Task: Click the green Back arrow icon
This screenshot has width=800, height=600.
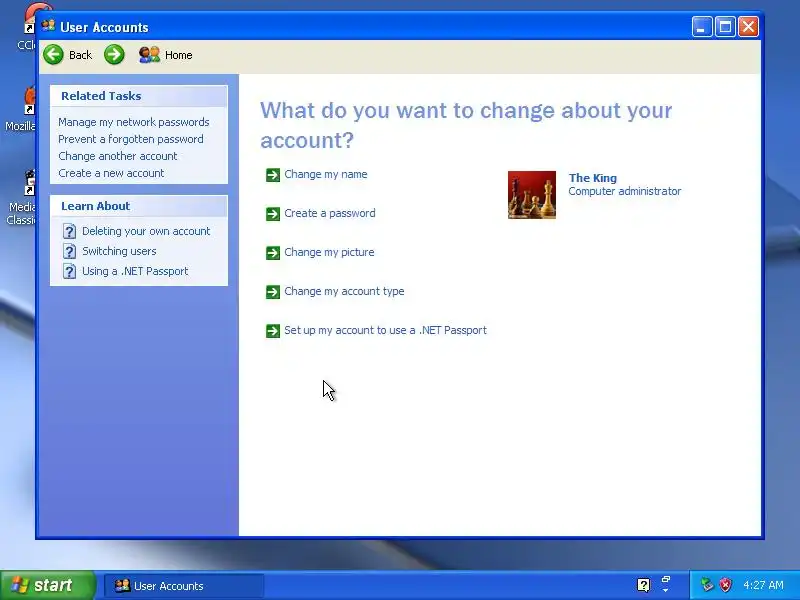Action: 54,55
